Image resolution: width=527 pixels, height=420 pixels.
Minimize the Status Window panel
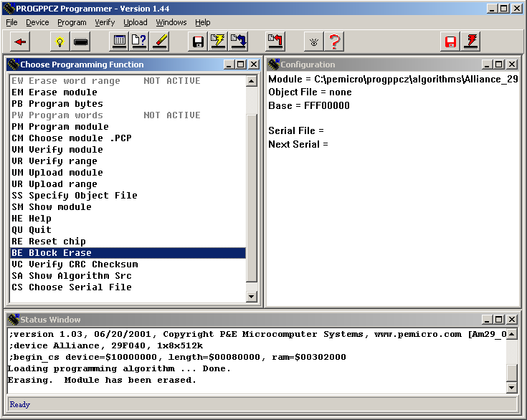487,319
